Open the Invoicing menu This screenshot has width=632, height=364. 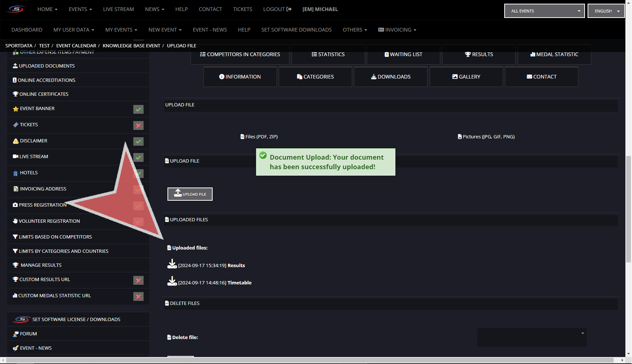[x=397, y=30]
